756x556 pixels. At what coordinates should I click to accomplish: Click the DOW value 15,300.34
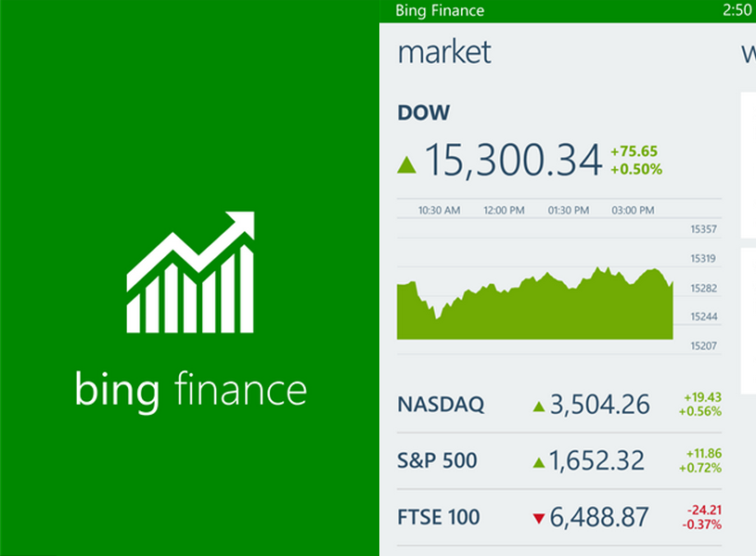(x=513, y=161)
